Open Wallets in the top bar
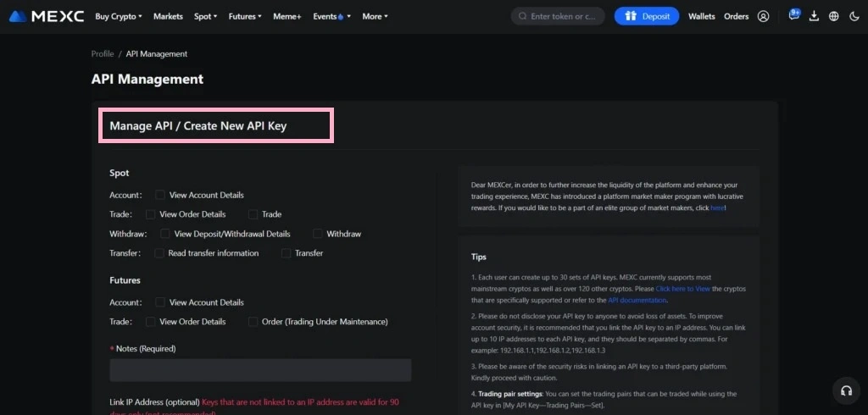The width and height of the screenshot is (868, 415). point(701,17)
